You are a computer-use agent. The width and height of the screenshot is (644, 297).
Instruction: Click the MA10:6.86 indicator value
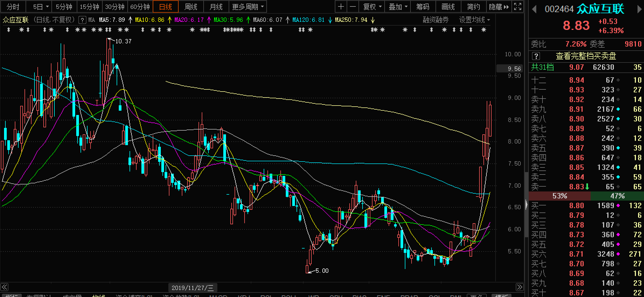point(149,20)
